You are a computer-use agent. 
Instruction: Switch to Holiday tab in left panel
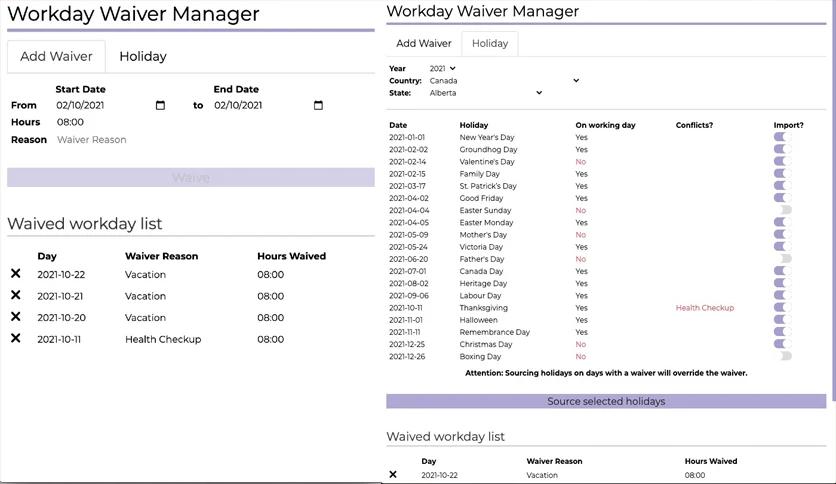[x=143, y=57]
